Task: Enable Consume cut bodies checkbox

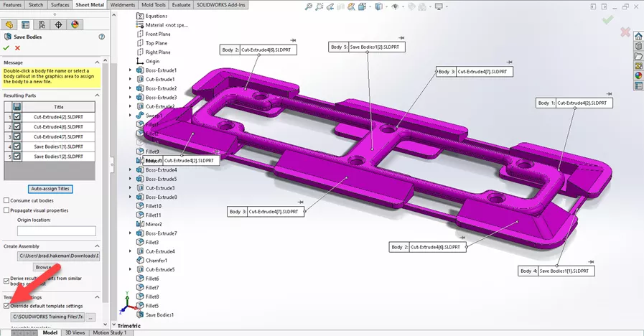Action: (6, 200)
